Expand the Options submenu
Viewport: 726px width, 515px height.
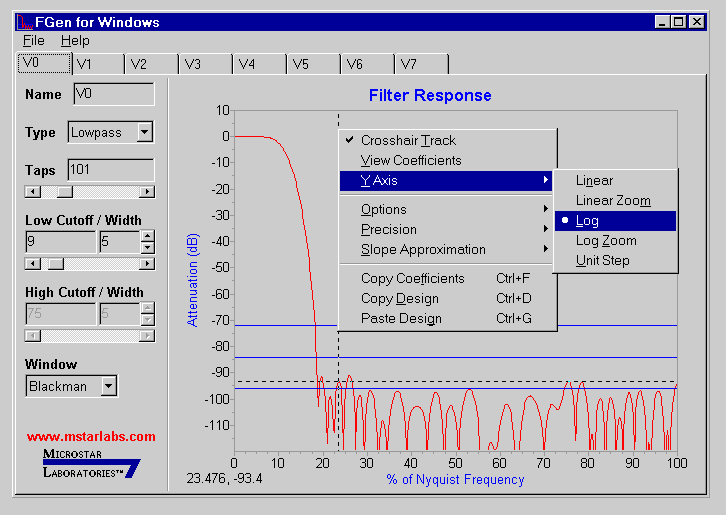[447, 210]
